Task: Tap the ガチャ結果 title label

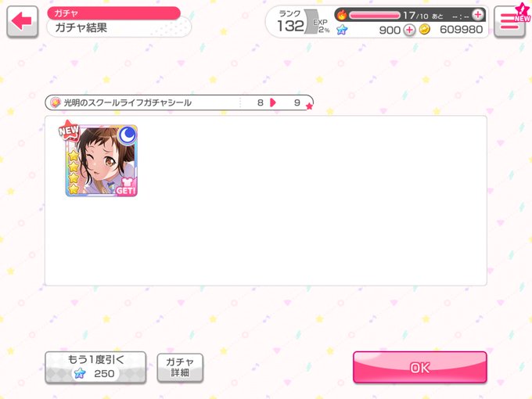Action: pyautogui.click(x=81, y=27)
